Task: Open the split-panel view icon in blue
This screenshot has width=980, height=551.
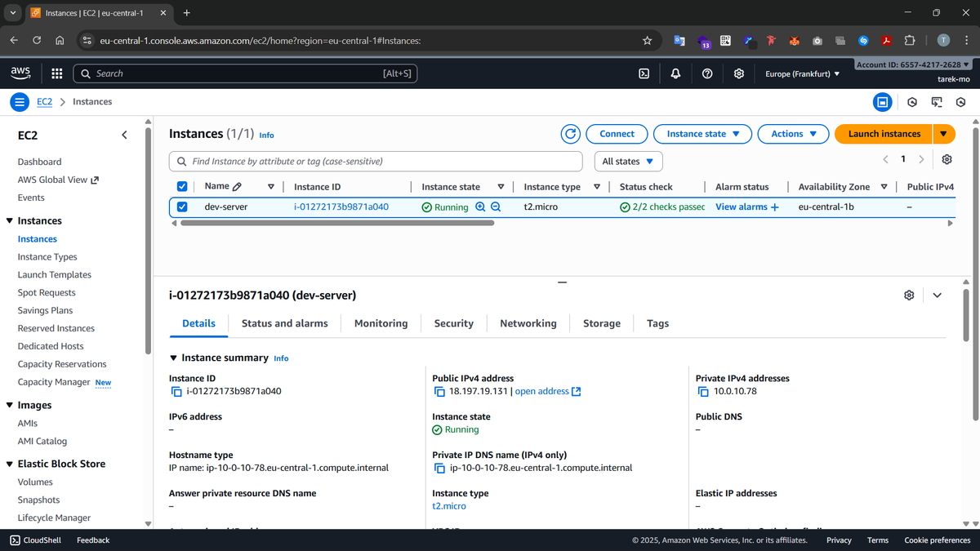Action: [882, 102]
